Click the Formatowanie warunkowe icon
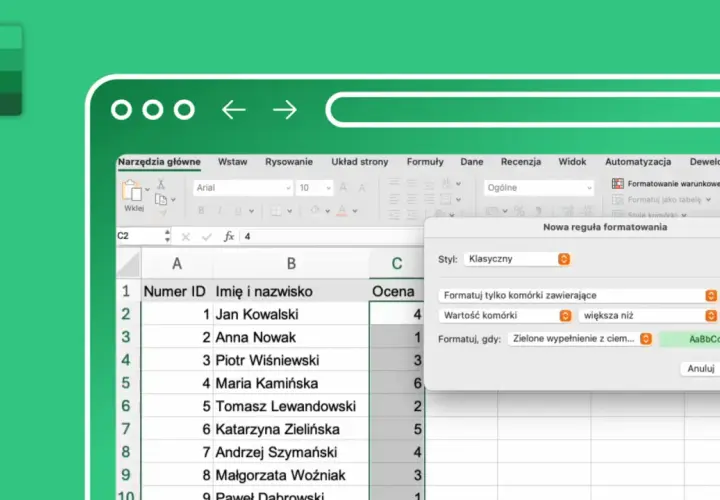This screenshot has width=720, height=500. [x=618, y=183]
